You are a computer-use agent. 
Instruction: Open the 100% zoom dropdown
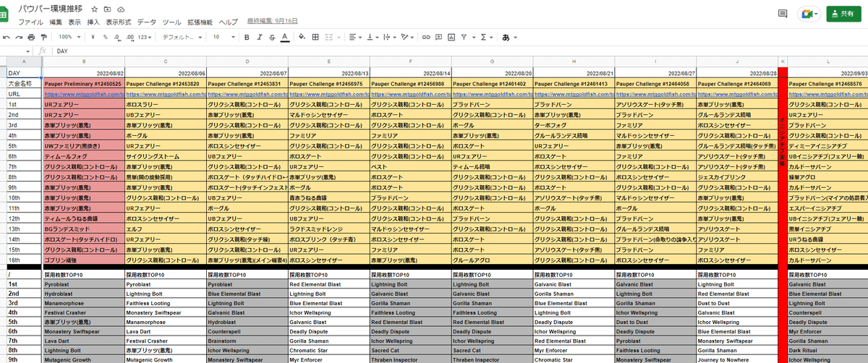click(69, 36)
